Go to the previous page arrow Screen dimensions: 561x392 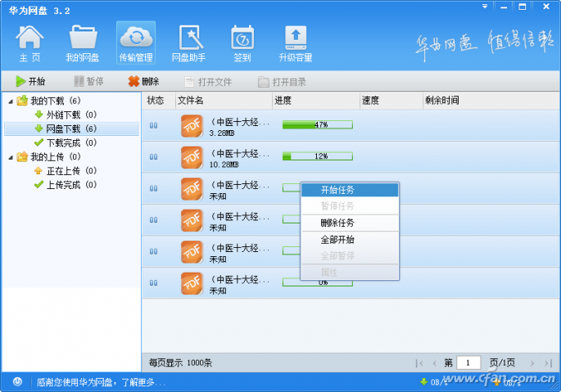tap(435, 363)
